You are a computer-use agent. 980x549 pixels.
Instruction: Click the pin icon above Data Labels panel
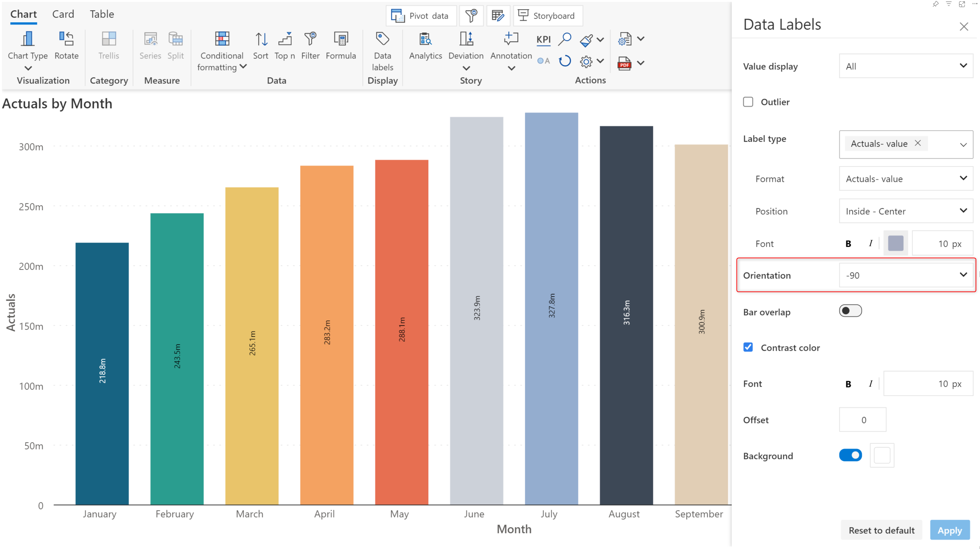(x=935, y=4)
